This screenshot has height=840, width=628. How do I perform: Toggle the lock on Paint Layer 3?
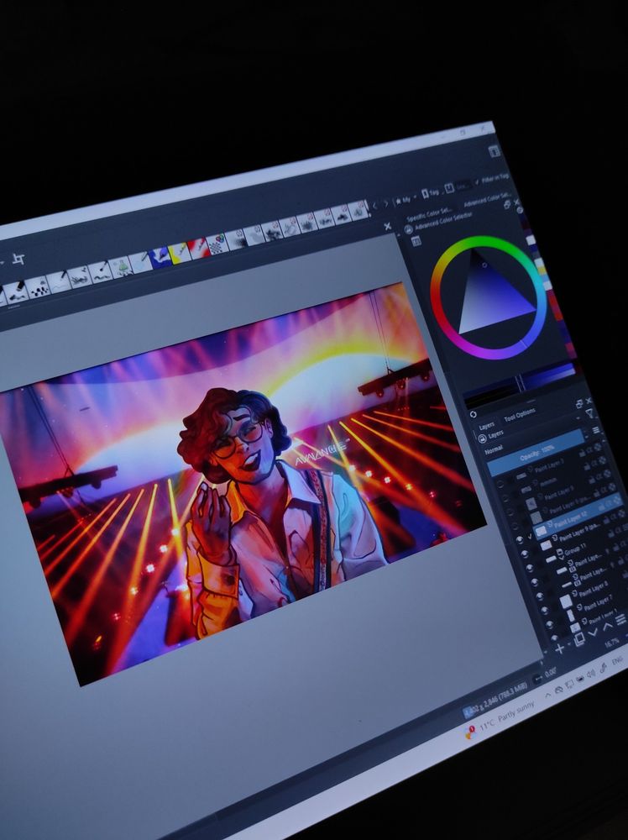582,454
